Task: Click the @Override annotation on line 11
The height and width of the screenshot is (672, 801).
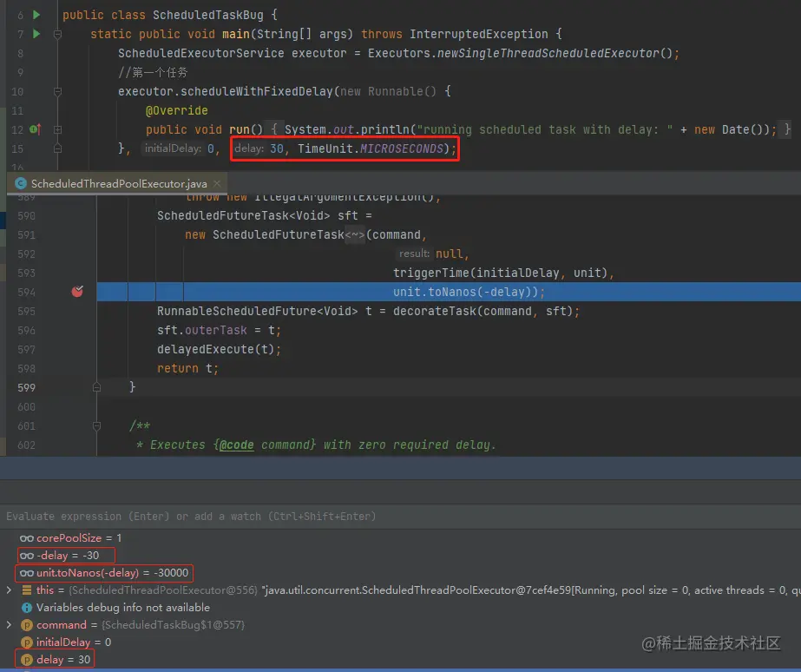Action: 177,110
